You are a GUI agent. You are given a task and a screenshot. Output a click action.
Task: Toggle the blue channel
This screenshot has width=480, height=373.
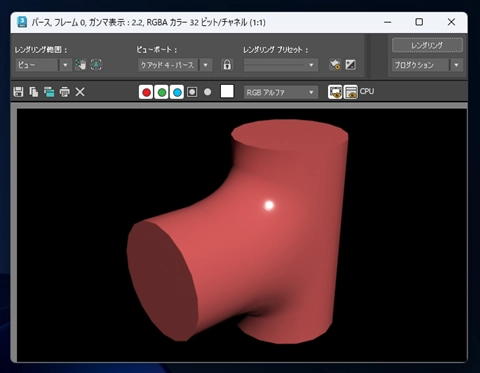click(177, 92)
